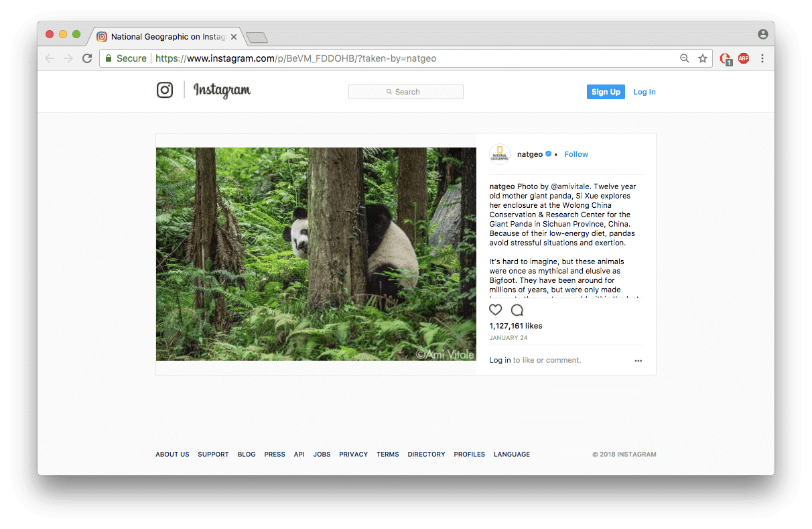Open the PRESS footer link
Image resolution: width=812 pixels, height=529 pixels.
275,455
